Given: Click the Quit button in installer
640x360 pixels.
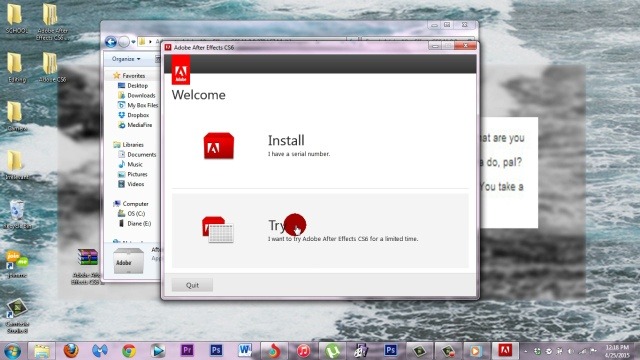Looking at the screenshot, I should (x=192, y=285).
